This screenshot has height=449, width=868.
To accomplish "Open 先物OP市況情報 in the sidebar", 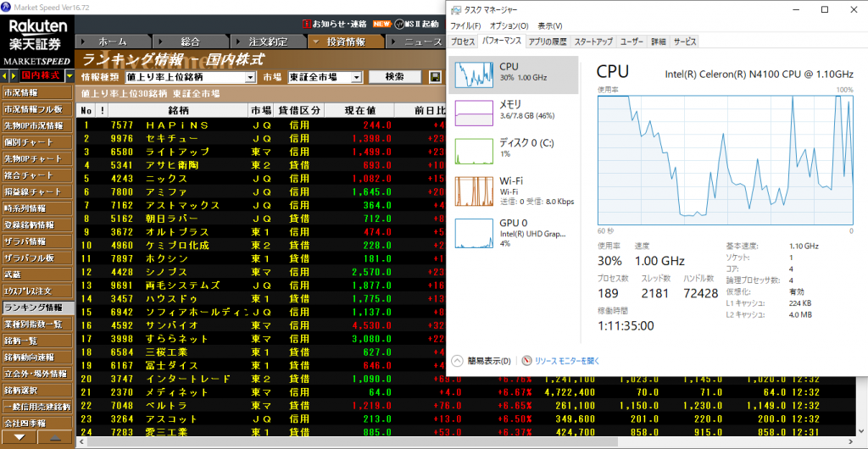I will [37, 125].
